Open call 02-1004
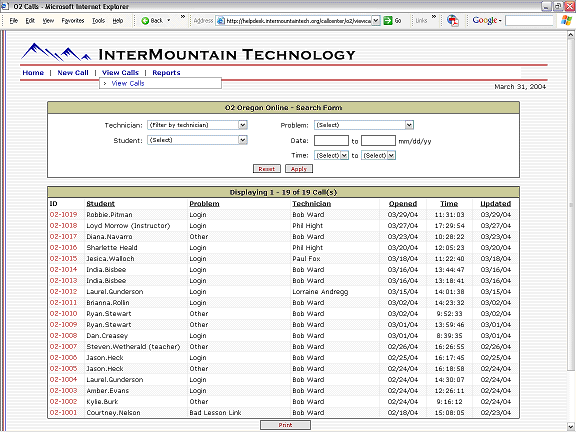Viewport: 576px width, 432px height. [x=63, y=379]
